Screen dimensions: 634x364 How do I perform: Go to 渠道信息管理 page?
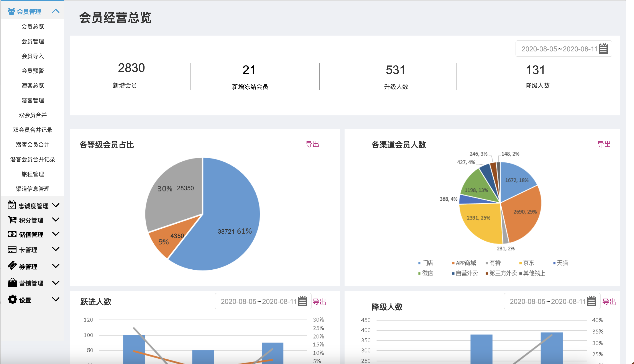point(33,189)
